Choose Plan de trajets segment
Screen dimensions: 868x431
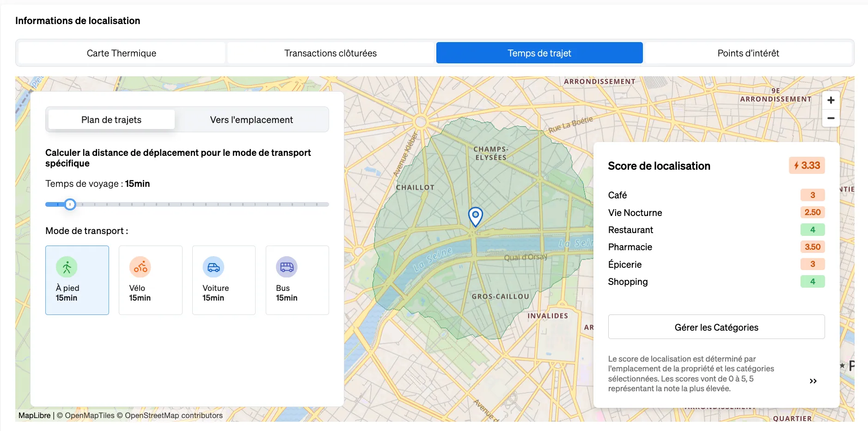coord(111,120)
